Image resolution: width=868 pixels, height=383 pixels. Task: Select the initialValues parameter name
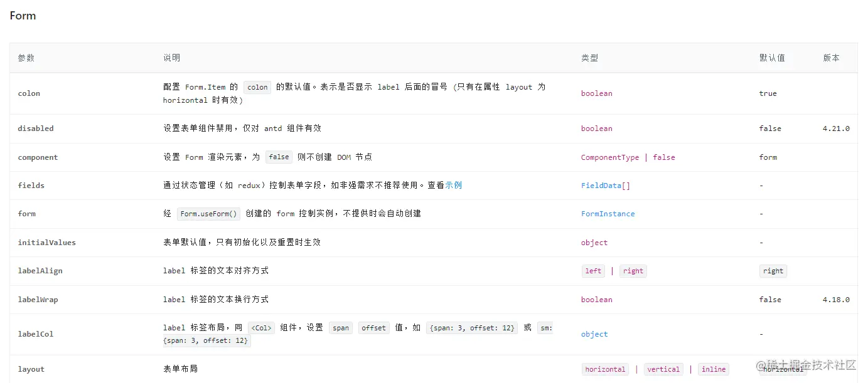coord(46,243)
